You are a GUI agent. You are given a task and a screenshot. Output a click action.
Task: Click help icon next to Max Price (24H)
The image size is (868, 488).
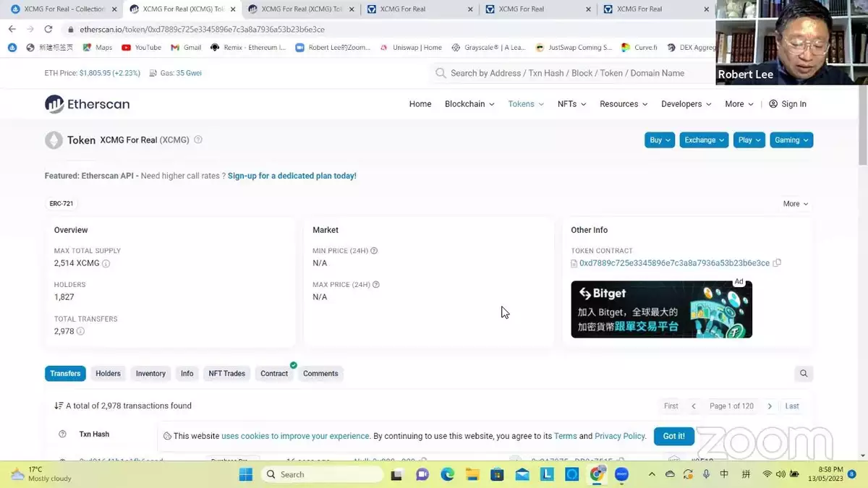tap(376, 285)
